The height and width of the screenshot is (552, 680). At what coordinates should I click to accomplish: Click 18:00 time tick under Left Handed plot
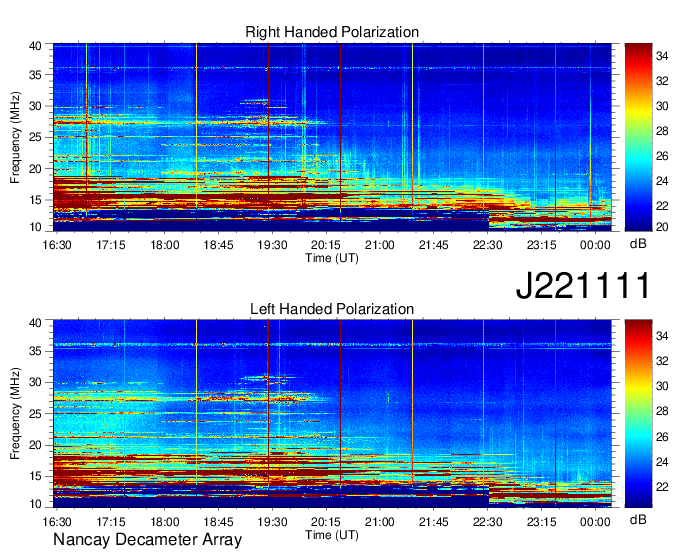(164, 522)
